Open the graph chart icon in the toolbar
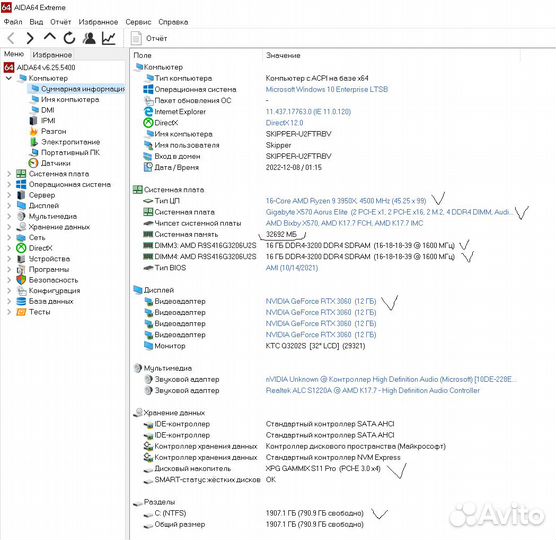The width and height of the screenshot is (556, 540). point(109,38)
